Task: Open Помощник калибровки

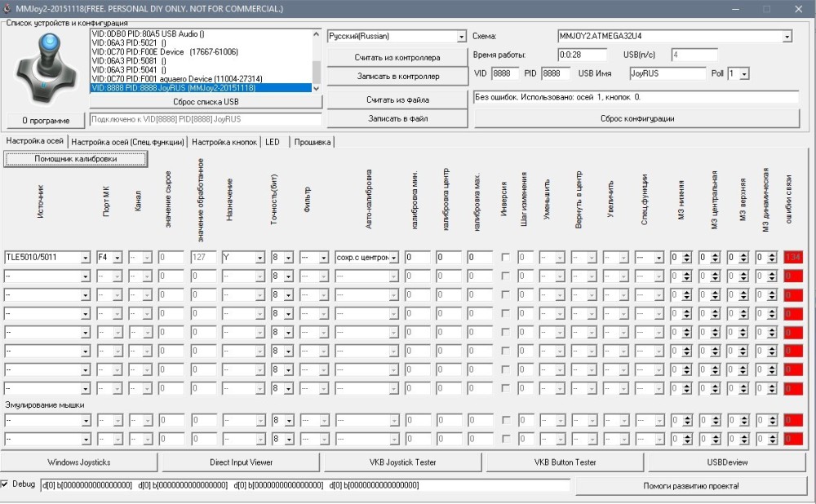Action: (76, 158)
